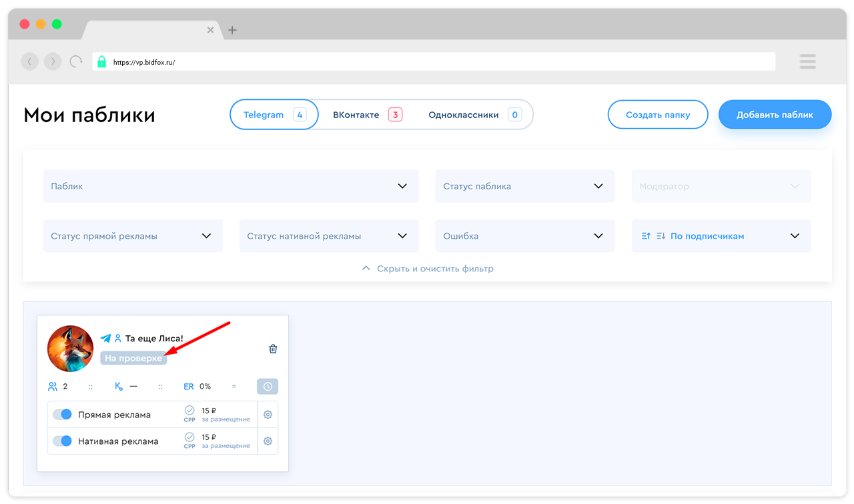Click the fox avatar thumbnail
This screenshot has width=854, height=504.
tap(70, 349)
